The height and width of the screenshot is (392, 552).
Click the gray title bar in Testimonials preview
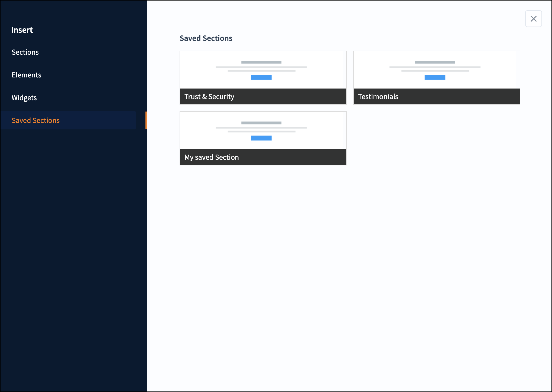[x=435, y=62]
